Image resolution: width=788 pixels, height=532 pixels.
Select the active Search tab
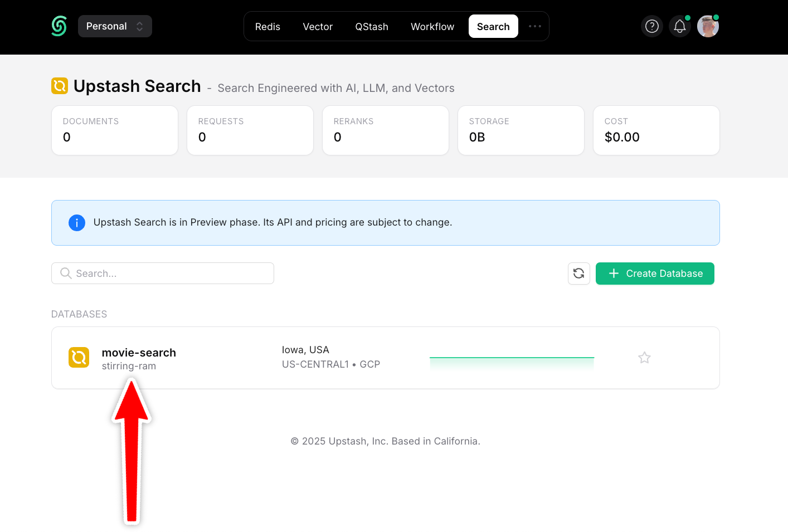click(x=493, y=26)
